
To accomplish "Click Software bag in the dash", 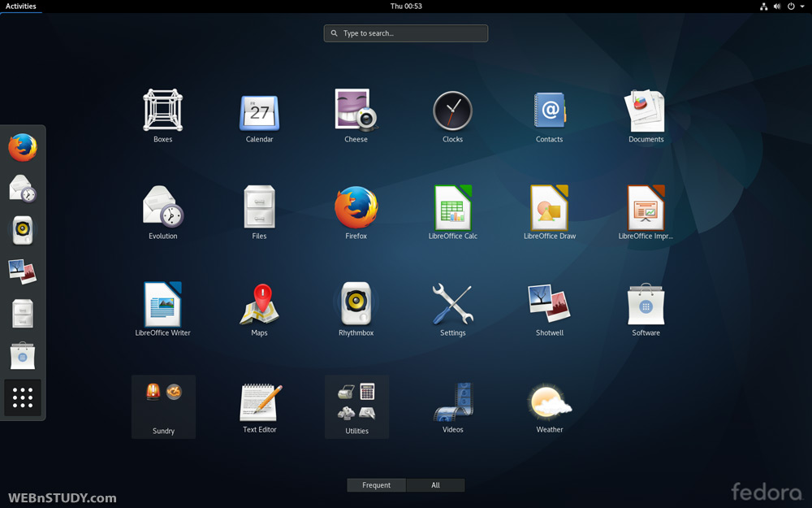I will (x=22, y=356).
